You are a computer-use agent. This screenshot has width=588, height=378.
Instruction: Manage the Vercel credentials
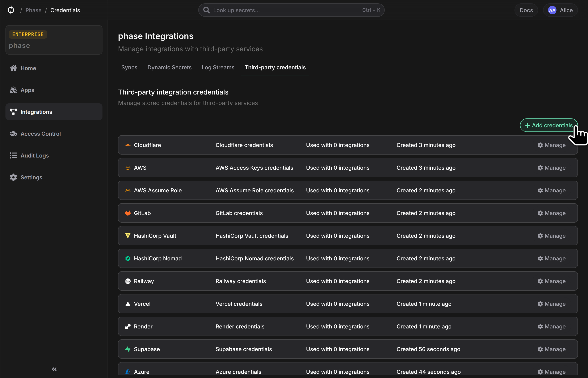[x=551, y=304]
